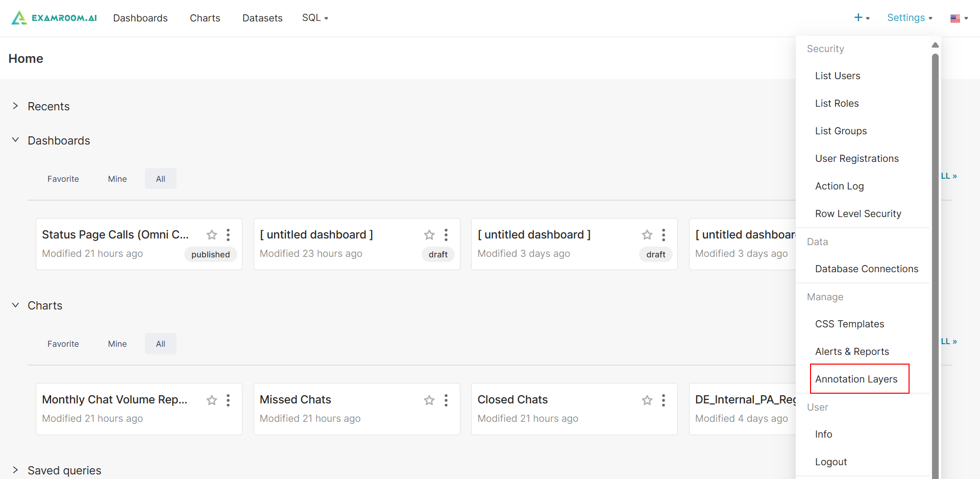This screenshot has height=479, width=980.
Task: Star the Missed Chats chart
Action: point(429,400)
